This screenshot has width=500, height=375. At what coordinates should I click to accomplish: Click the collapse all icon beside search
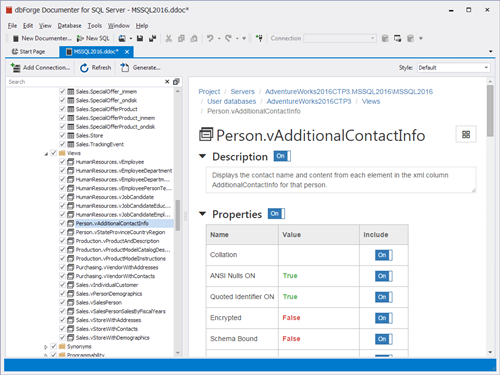176,82
